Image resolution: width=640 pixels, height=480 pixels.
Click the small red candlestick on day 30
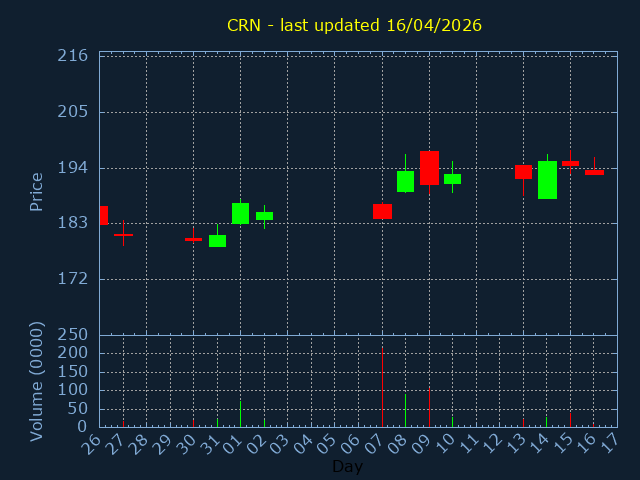[193, 239]
